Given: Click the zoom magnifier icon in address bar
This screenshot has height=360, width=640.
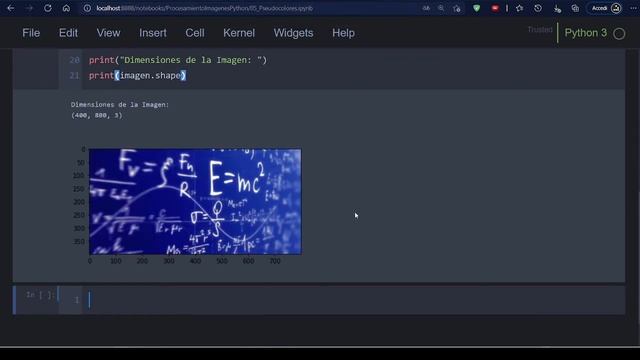Looking at the screenshot, I should click(x=441, y=8).
